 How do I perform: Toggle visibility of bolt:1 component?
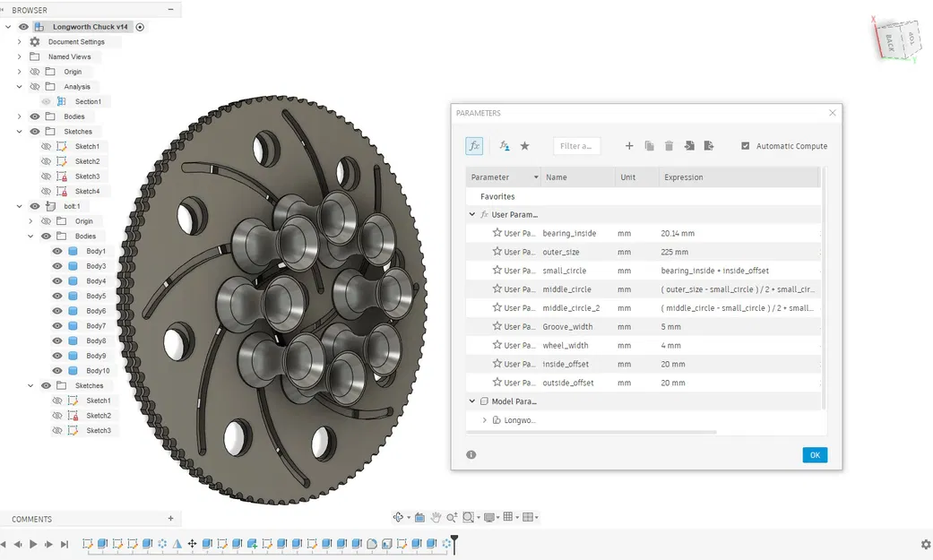(35, 206)
